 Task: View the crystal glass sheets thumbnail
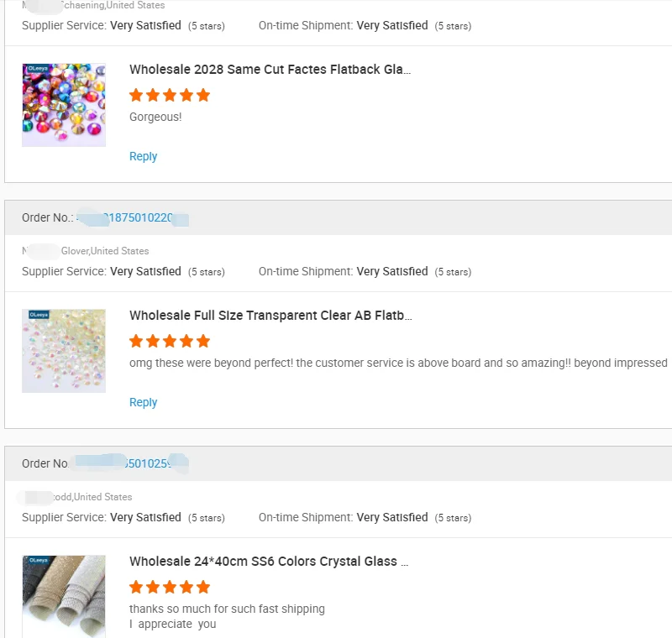(64, 596)
